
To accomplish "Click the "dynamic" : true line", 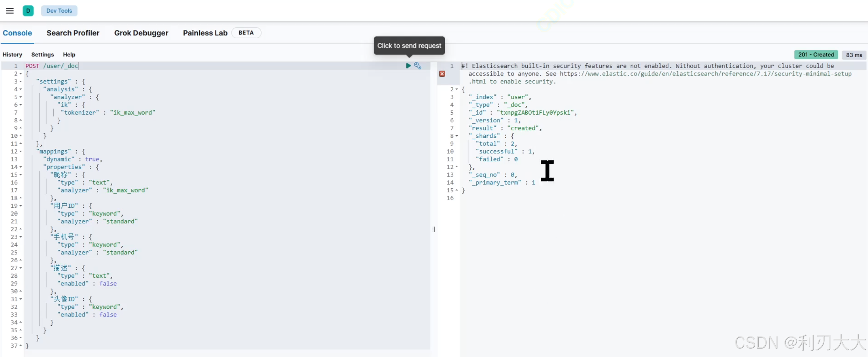I will coord(72,159).
